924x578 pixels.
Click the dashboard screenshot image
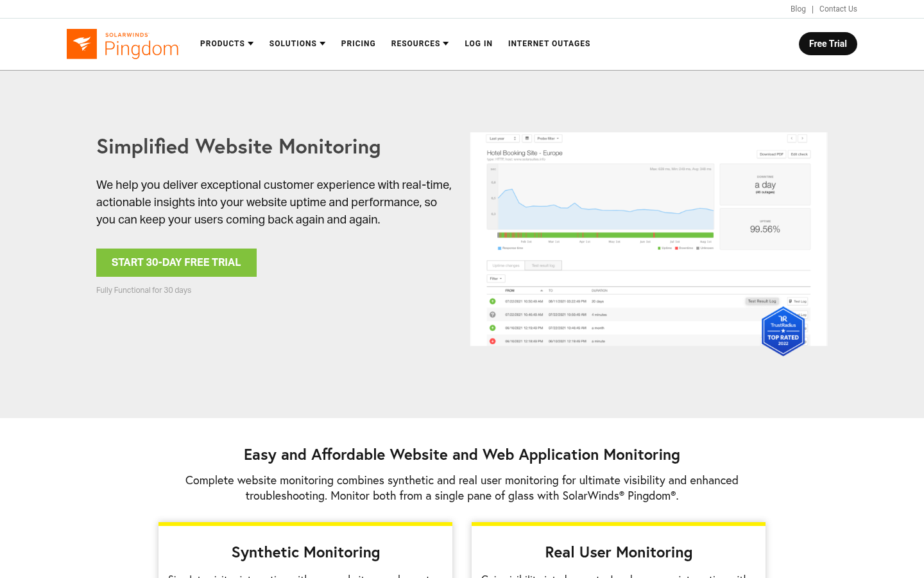point(648,239)
